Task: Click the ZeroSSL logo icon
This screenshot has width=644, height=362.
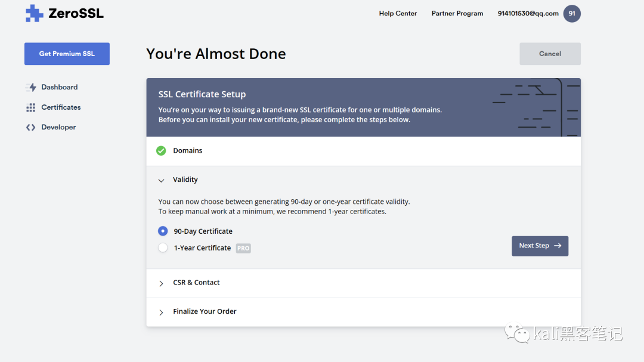Action: click(35, 14)
